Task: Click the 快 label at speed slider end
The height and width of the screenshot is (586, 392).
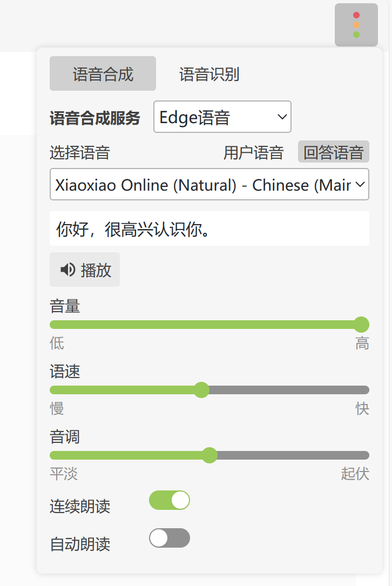Action: pos(362,409)
